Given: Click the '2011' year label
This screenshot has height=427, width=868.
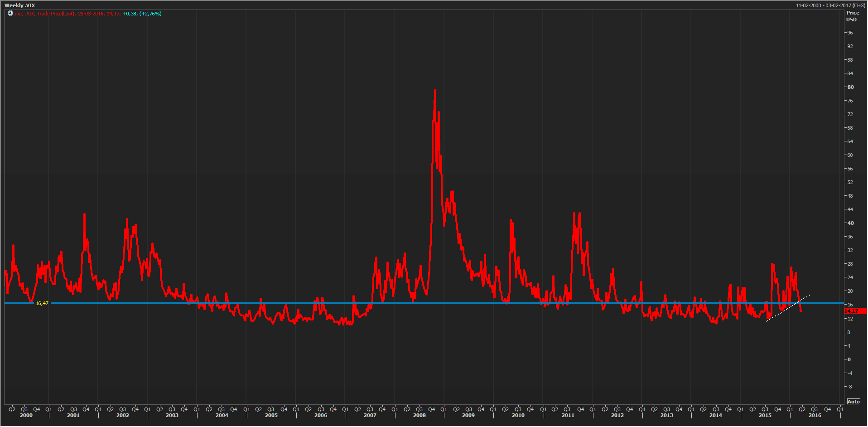Looking at the screenshot, I should point(568,415).
